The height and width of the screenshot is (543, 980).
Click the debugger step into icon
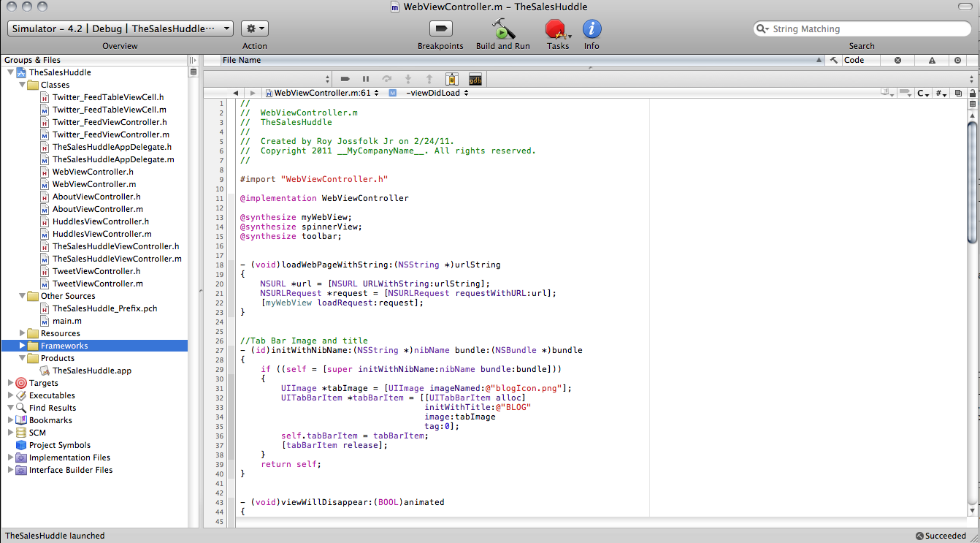[408, 79]
